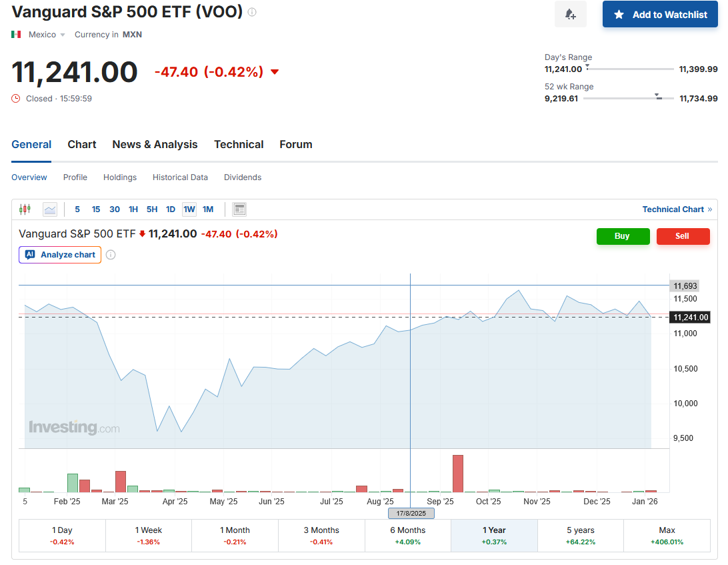The image size is (728, 565).
Task: Open the chart news table icon
Action: pyautogui.click(x=239, y=209)
